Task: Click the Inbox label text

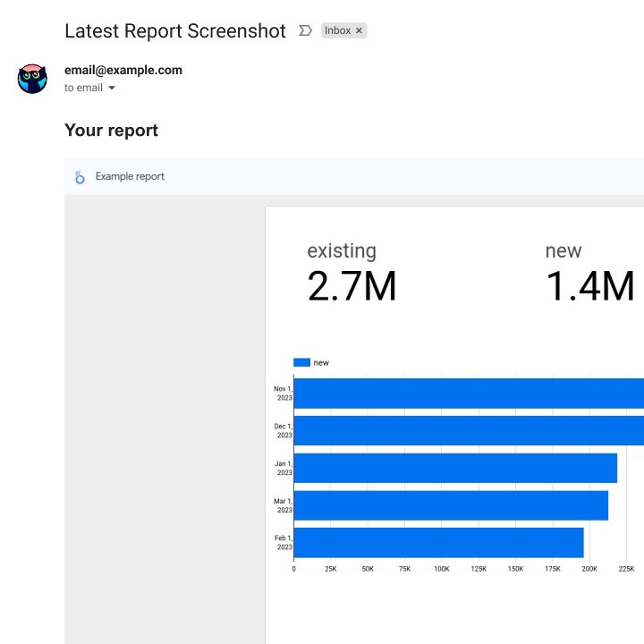Action: point(337,30)
